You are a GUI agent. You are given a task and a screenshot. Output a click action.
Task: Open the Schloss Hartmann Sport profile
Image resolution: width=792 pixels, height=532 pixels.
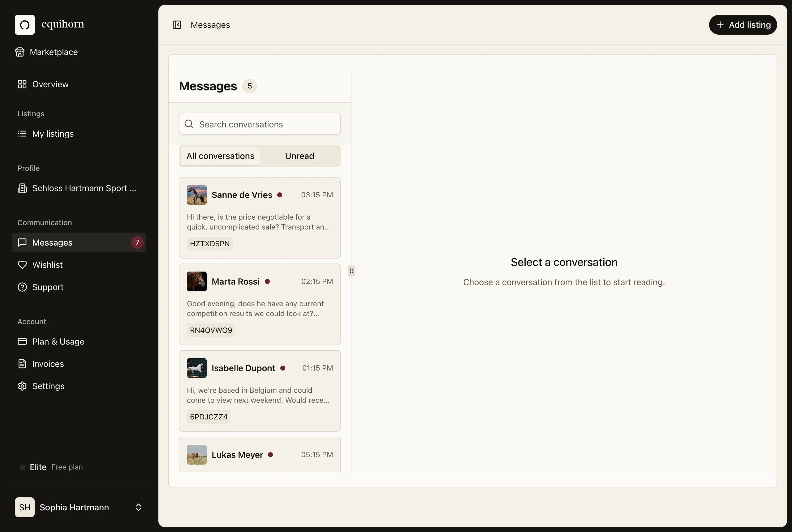(79, 188)
